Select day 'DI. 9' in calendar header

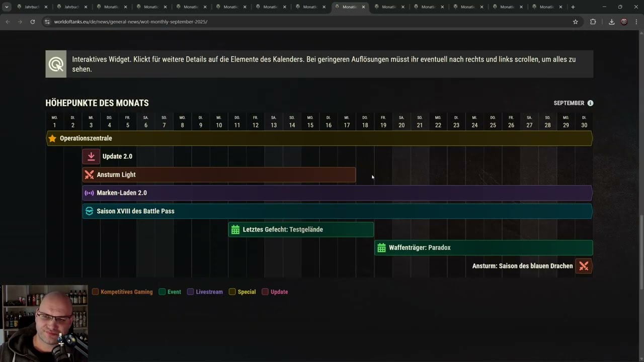[201, 122]
